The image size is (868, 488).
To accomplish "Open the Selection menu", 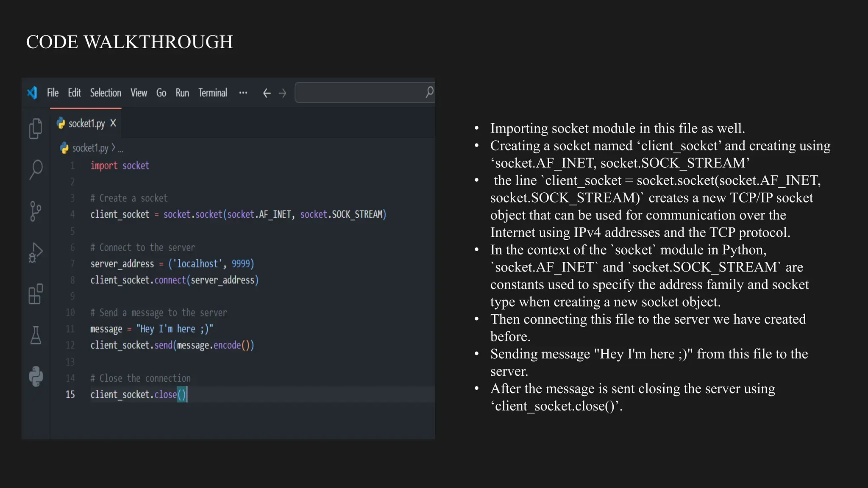I will tap(106, 93).
